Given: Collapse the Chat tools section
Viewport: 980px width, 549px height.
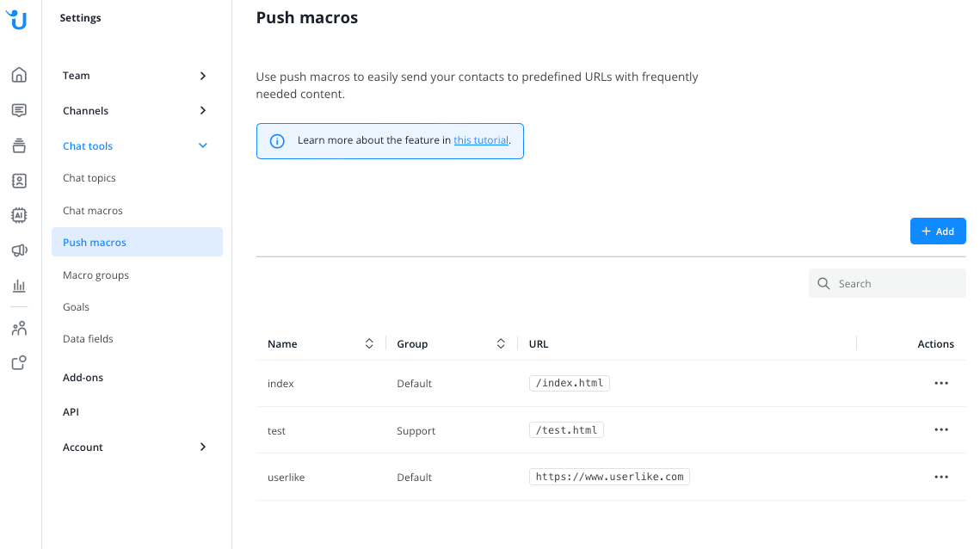Looking at the screenshot, I should [135, 145].
